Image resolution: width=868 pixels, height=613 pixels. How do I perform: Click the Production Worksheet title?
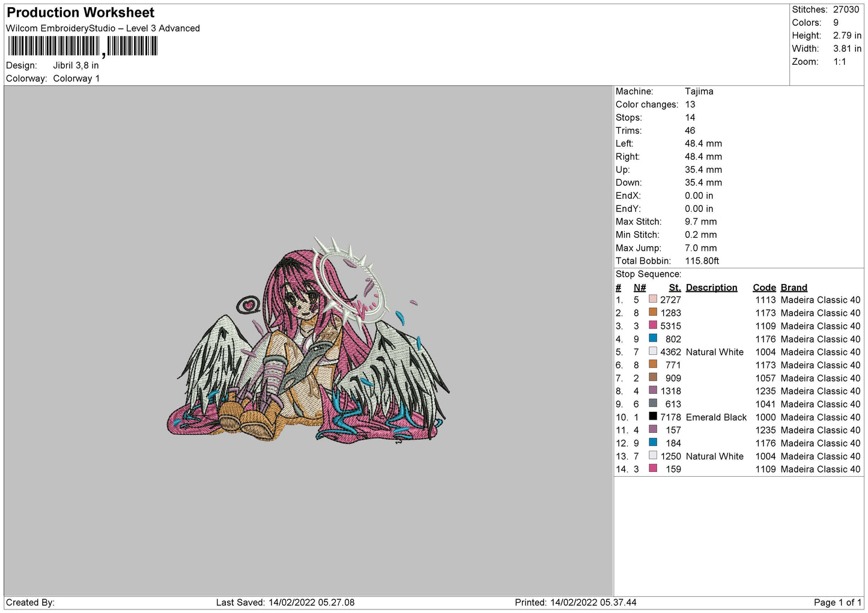tap(80, 13)
